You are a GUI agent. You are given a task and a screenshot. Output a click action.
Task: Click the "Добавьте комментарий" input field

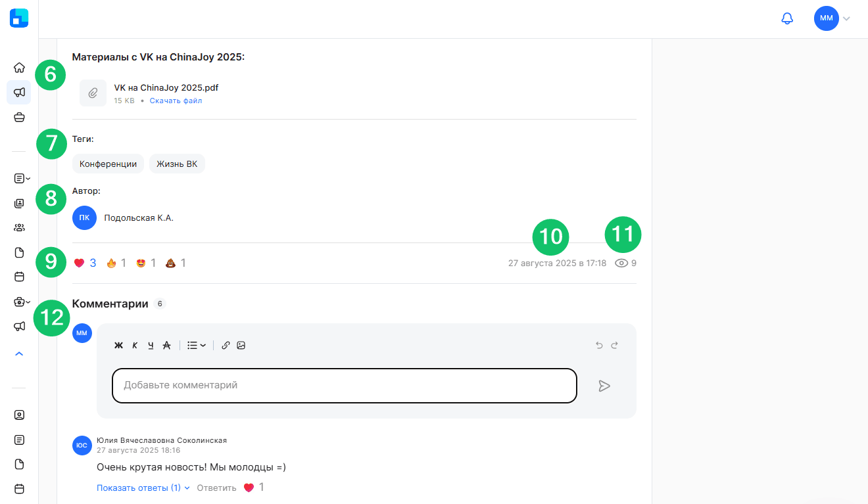point(344,385)
